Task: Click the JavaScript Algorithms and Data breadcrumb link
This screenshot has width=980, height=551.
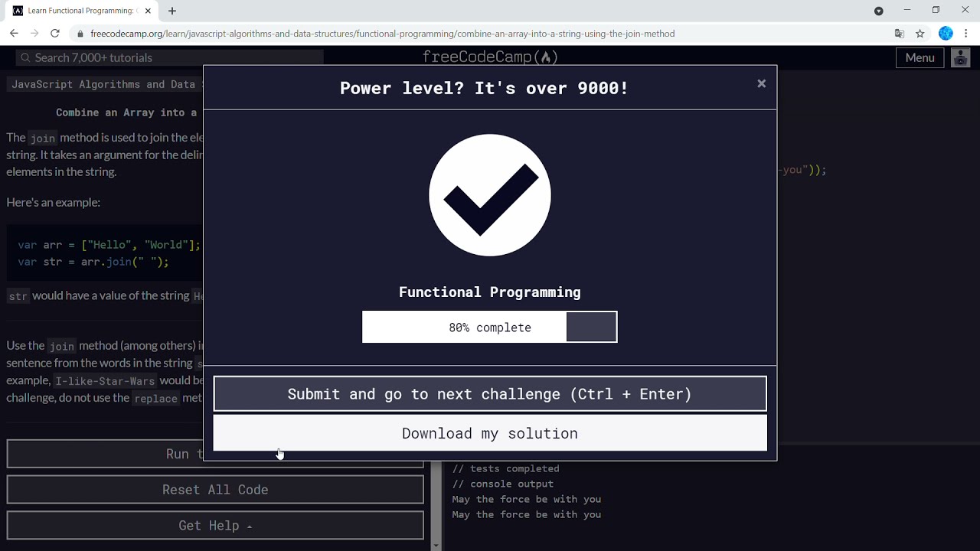Action: (x=103, y=84)
